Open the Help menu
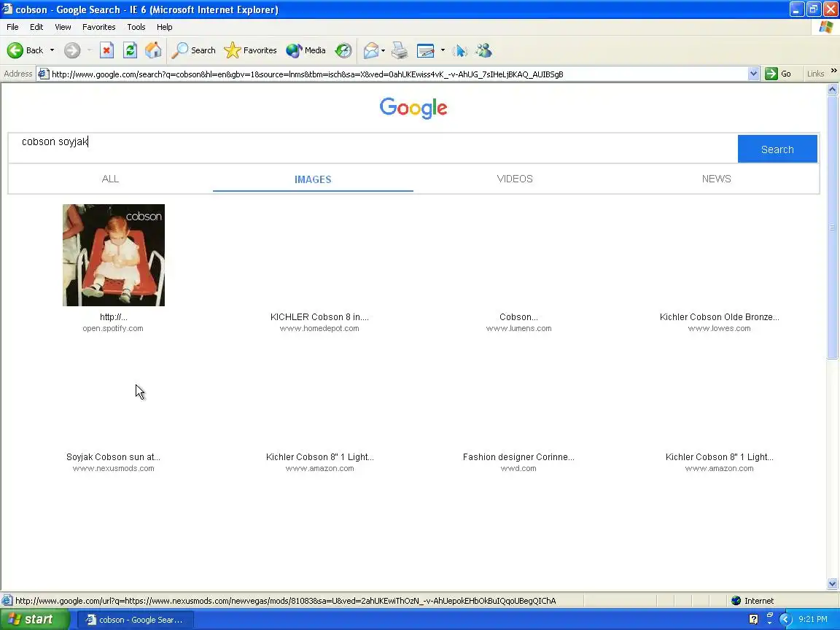The height and width of the screenshot is (630, 840). click(165, 27)
